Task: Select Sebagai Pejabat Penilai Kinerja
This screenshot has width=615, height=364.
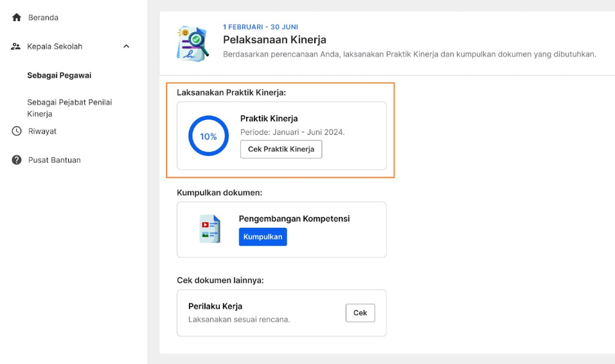Action: pos(69,108)
